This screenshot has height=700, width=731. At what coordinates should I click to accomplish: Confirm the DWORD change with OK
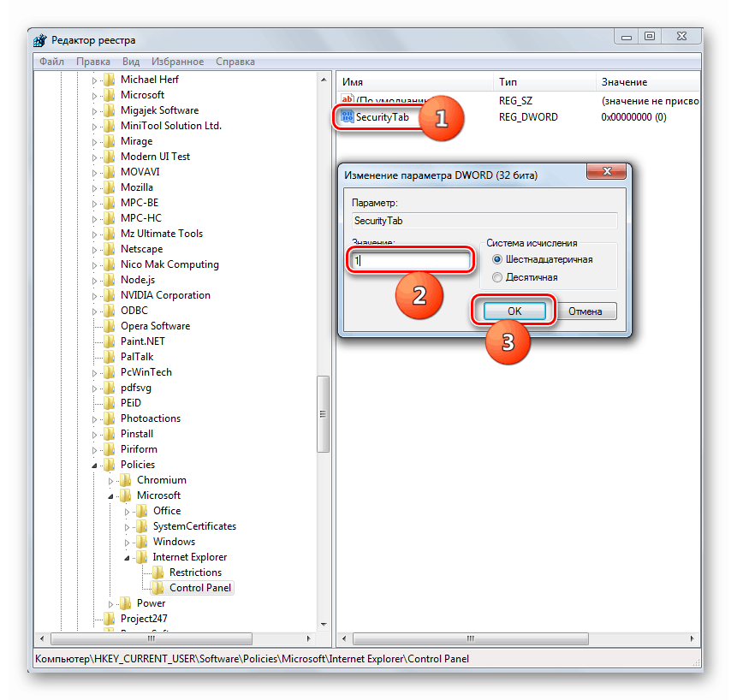(514, 311)
